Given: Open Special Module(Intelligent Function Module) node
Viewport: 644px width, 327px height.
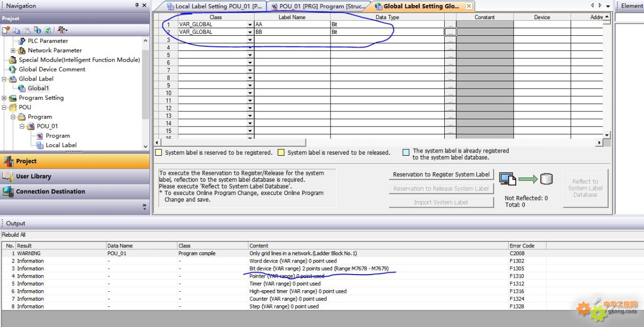Looking at the screenshot, I should pyautogui.click(x=79, y=59).
